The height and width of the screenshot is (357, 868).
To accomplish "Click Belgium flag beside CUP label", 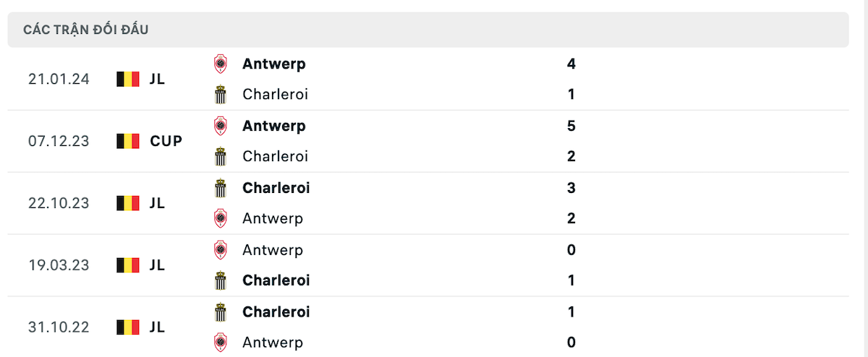I will (127, 141).
